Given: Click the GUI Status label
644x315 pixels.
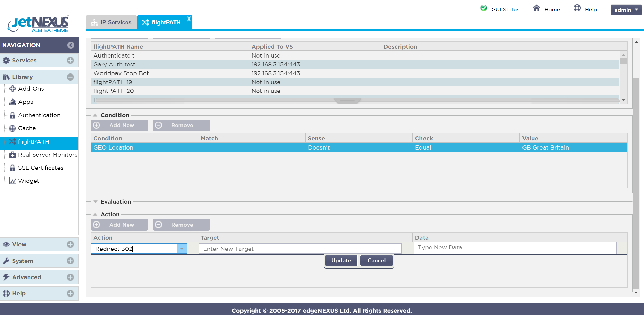Looking at the screenshot, I should 505,10.
